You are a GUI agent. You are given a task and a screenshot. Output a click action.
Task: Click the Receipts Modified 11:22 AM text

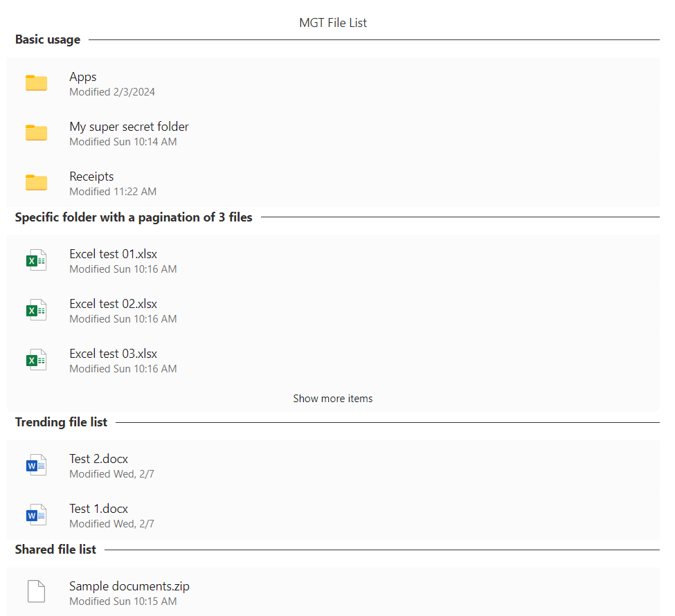tap(113, 192)
